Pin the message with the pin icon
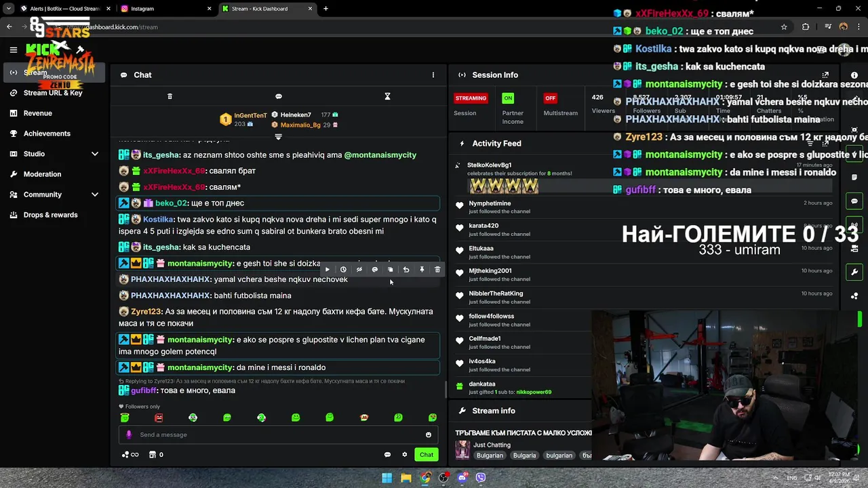Image resolution: width=868 pixels, height=488 pixels. click(x=422, y=270)
